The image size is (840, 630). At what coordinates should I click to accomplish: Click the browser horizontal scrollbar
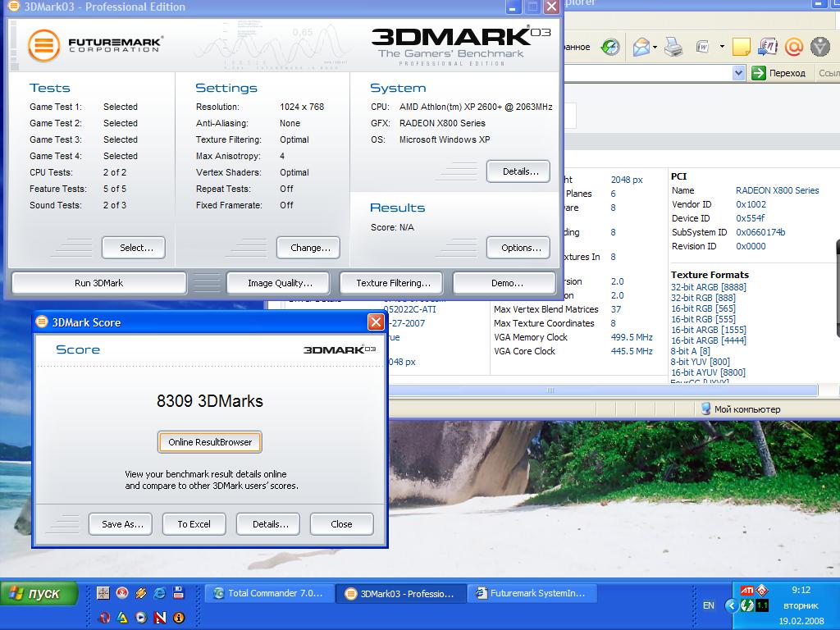click(603, 390)
